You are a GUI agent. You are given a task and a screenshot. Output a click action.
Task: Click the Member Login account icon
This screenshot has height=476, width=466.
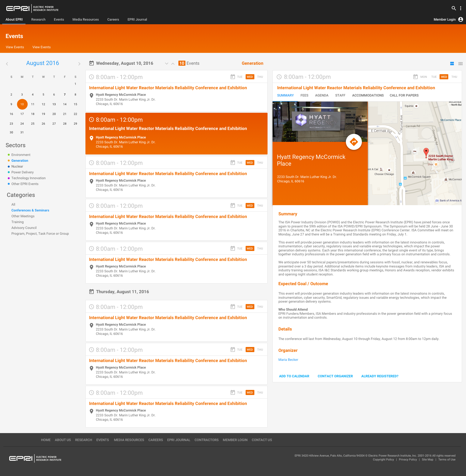[460, 19]
